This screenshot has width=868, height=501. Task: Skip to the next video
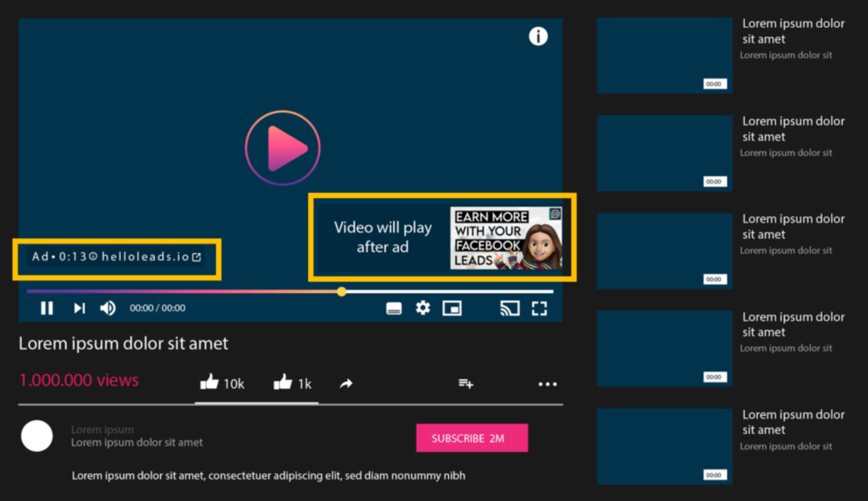point(79,308)
